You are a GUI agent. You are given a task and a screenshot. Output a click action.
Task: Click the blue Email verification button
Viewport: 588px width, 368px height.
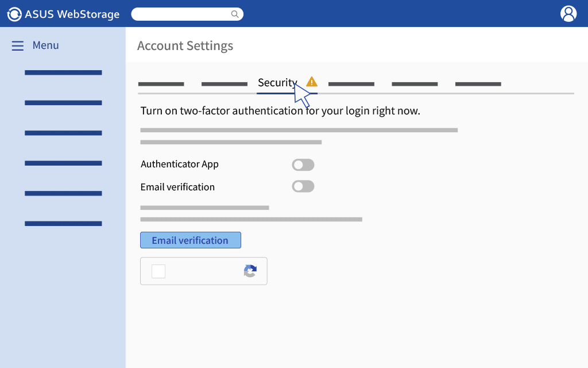click(x=191, y=240)
